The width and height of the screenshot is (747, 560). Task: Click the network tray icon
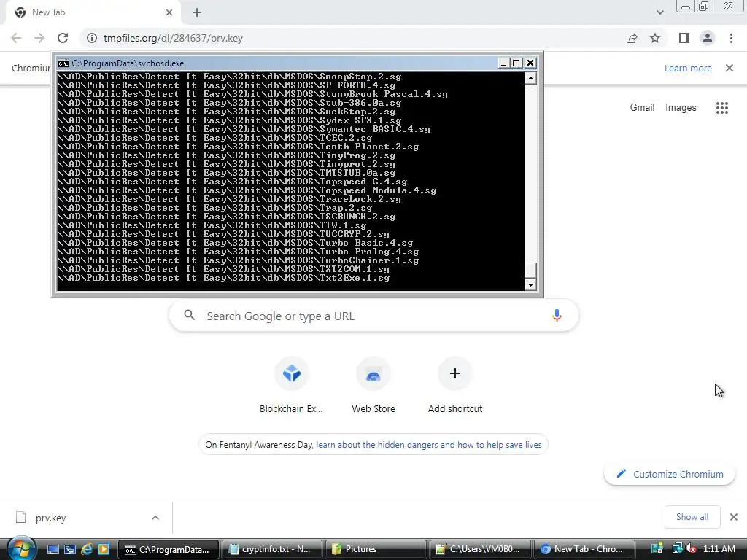click(x=676, y=548)
